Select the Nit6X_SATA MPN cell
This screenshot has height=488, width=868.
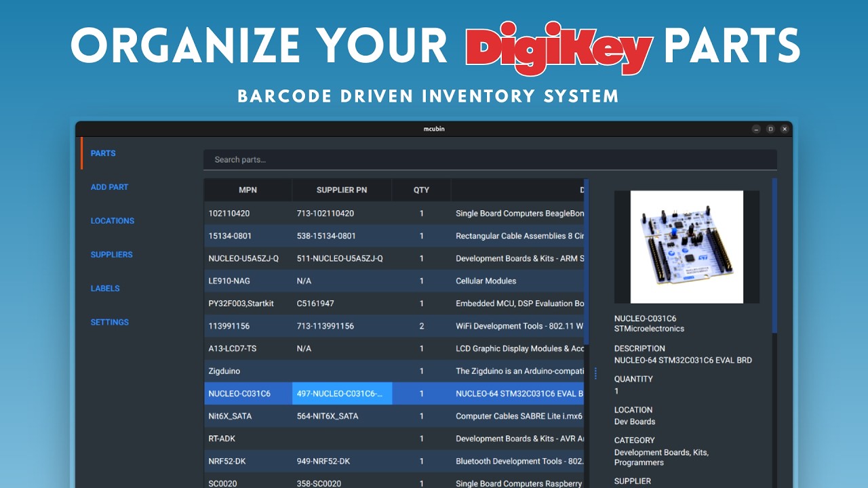point(248,416)
